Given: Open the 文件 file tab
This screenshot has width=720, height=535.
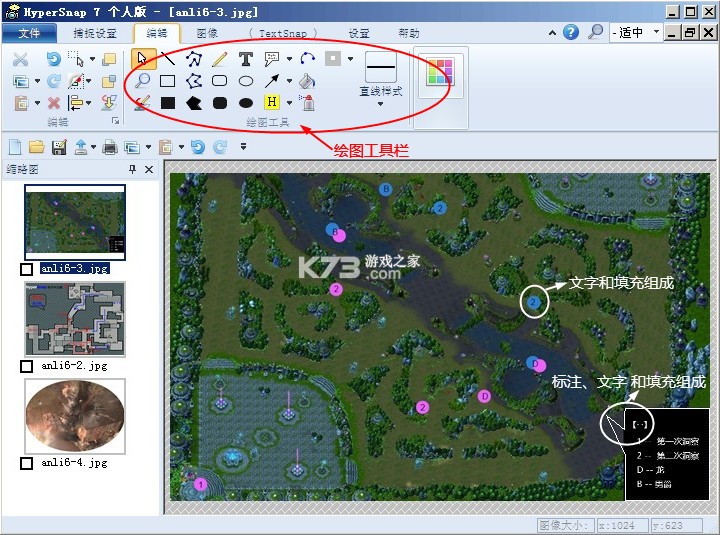Looking at the screenshot, I should click(x=29, y=33).
